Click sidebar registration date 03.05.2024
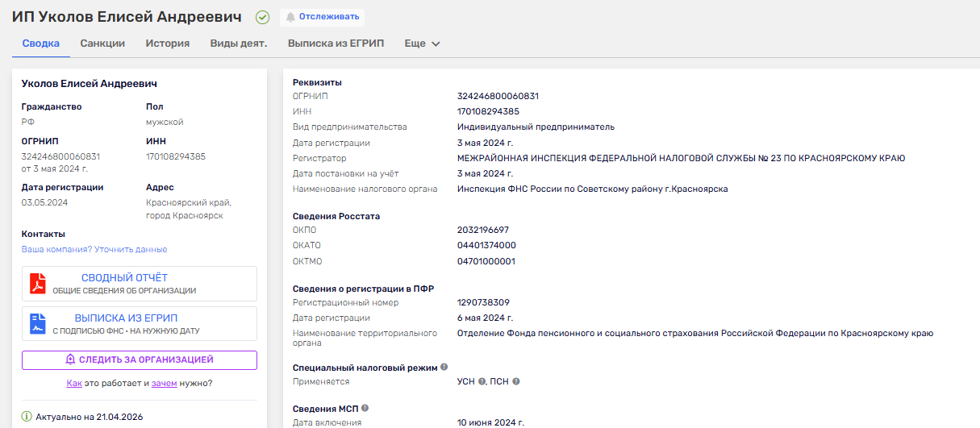This screenshot has height=428, width=980. click(44, 203)
